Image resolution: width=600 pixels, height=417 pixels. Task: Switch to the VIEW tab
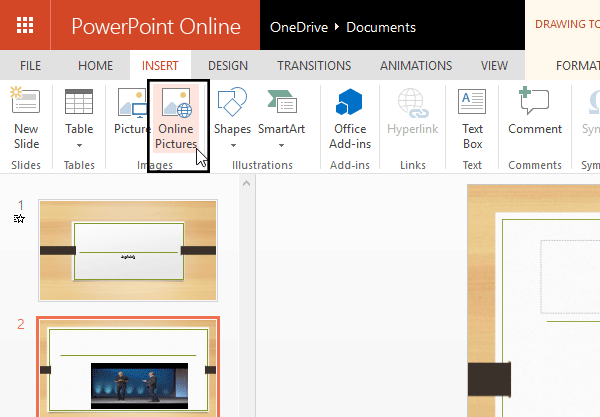point(494,66)
